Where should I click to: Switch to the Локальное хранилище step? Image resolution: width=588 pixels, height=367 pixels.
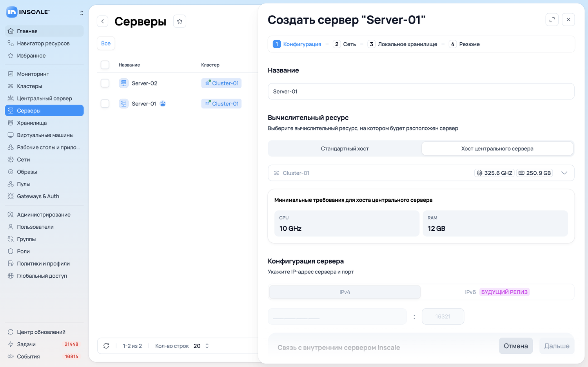(x=403, y=44)
